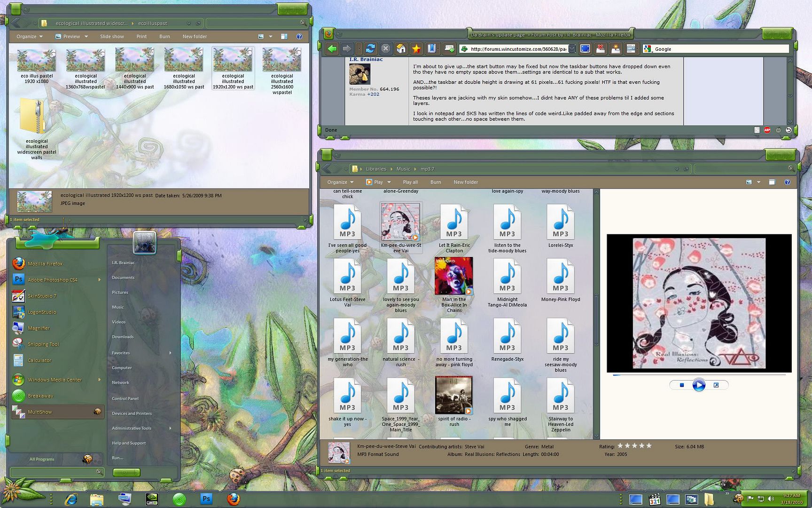Viewport: 812px width, 508px height.
Task: Change view dropdown in music window
Action: [758, 182]
